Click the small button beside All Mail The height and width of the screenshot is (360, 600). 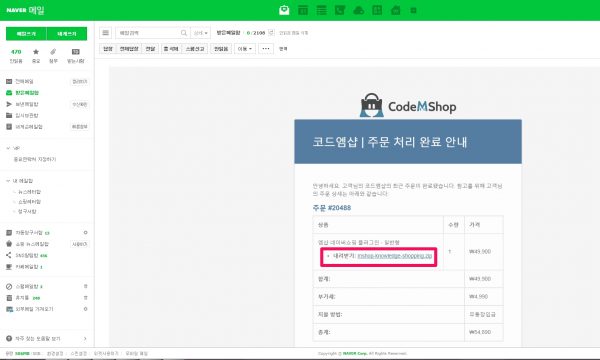pos(80,81)
